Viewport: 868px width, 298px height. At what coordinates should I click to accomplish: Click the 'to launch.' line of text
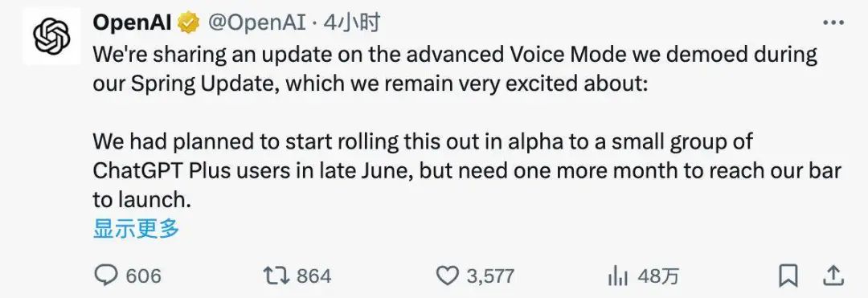pyautogui.click(x=141, y=200)
